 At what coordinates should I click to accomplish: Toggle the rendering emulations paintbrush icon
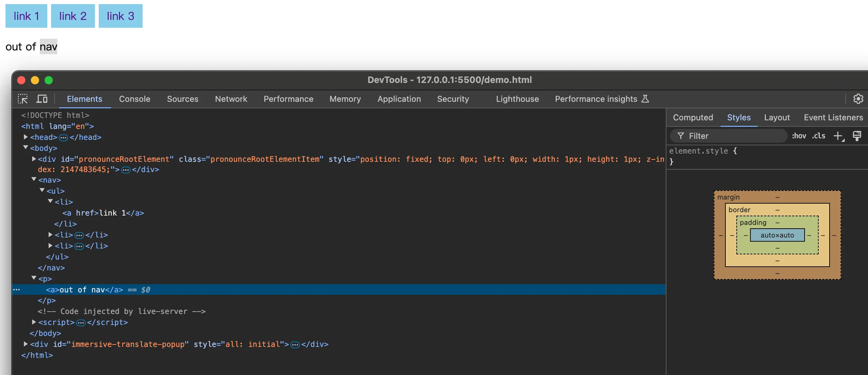point(857,136)
